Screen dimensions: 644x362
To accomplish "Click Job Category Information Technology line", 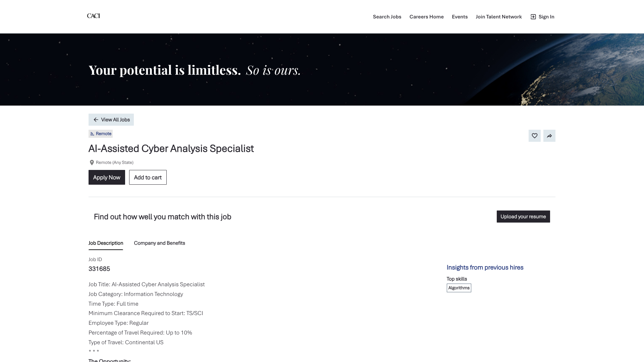I will [x=136, y=294].
